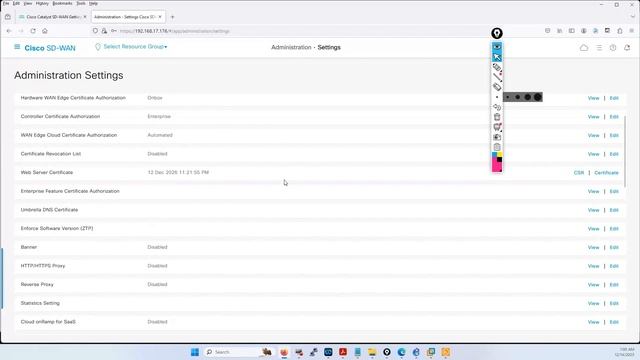Open Internet Explorer from the taskbar
The width and height of the screenshot is (640, 360).
(416, 352)
